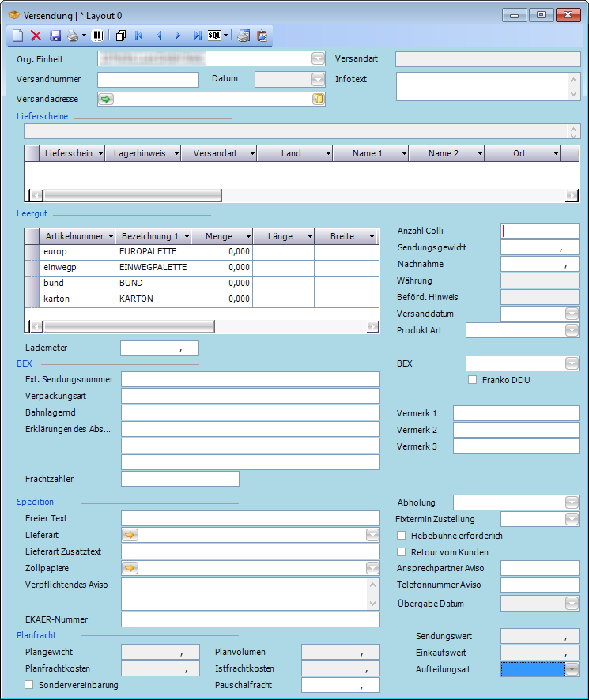Open the Produkt Art dropdown

click(x=572, y=330)
